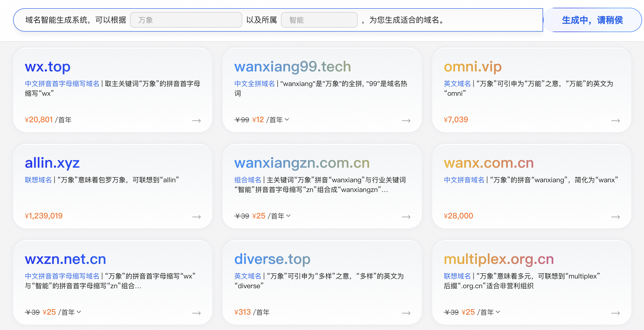Open the omni.vip domain title link

(x=472, y=67)
